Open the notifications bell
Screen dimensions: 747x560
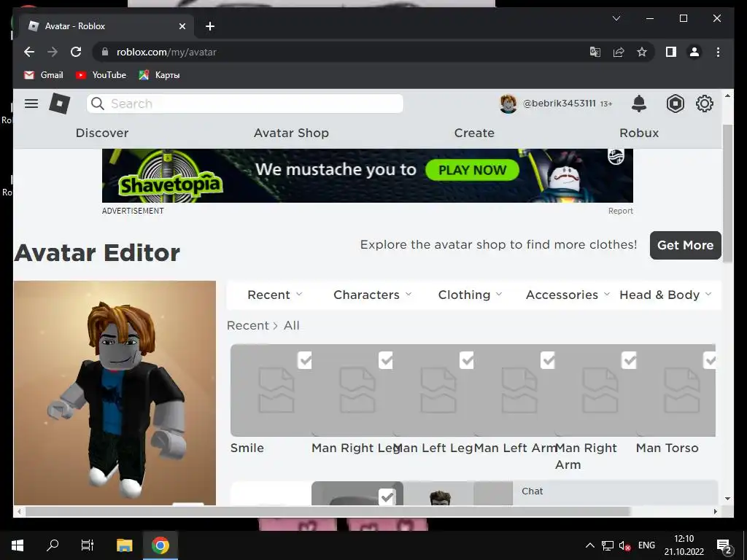coord(639,104)
